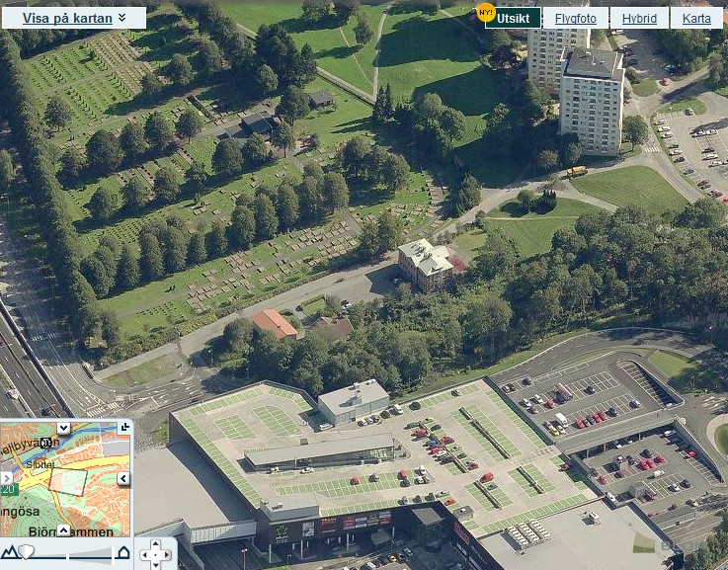Click the mountain zoom-out icon
The height and width of the screenshot is (570, 728).
9,552
